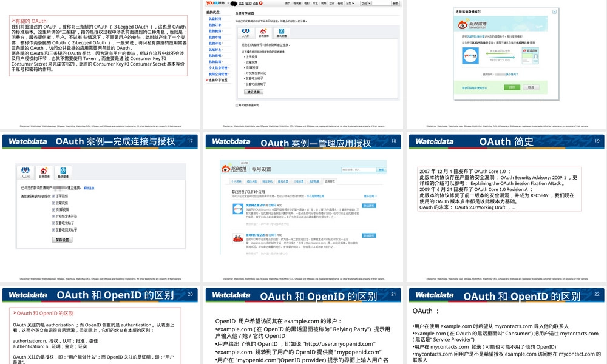Open the 分类 dropdown in the Youku header

pos(350,3)
